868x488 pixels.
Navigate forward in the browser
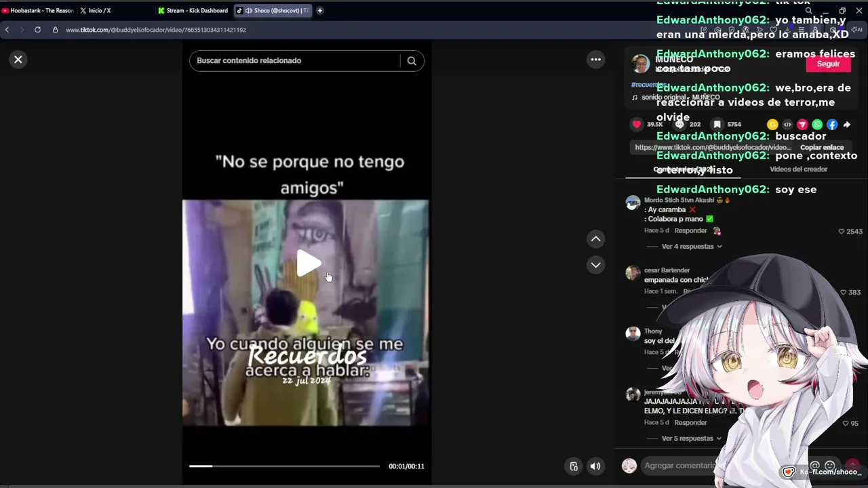tap(22, 30)
